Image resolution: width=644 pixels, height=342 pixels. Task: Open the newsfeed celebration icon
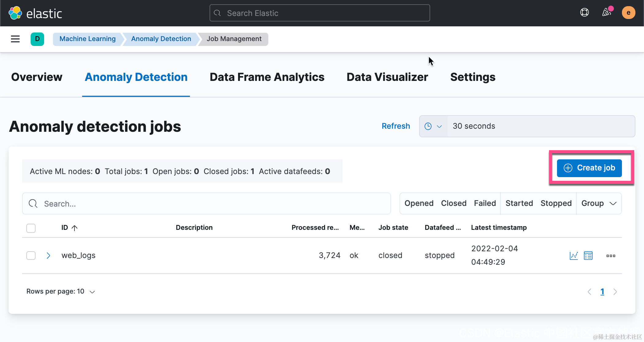[606, 13]
